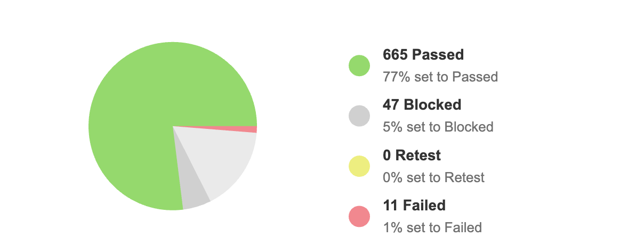Image resolution: width=644 pixels, height=245 pixels.
Task: Click "0% set to Retest" subtitle
Action: tap(433, 177)
